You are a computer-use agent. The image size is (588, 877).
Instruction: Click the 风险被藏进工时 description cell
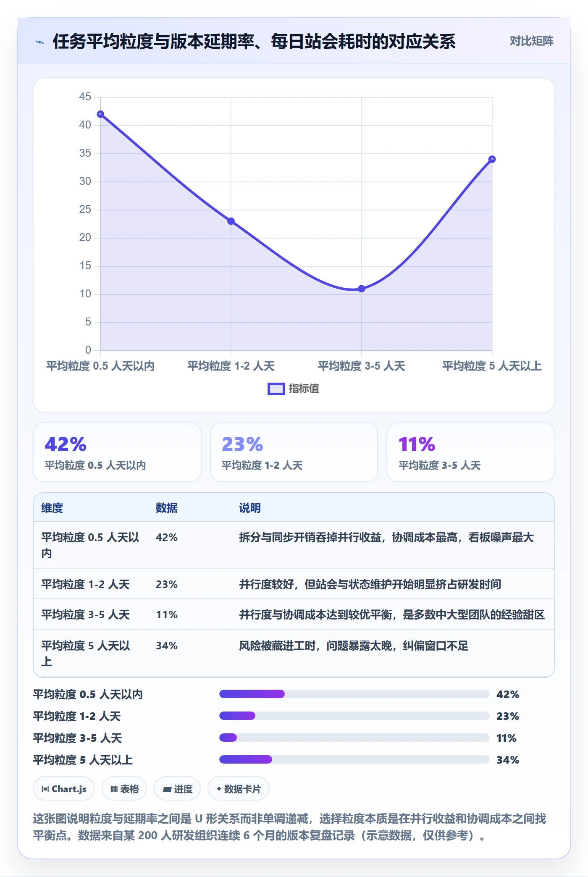coord(354,646)
